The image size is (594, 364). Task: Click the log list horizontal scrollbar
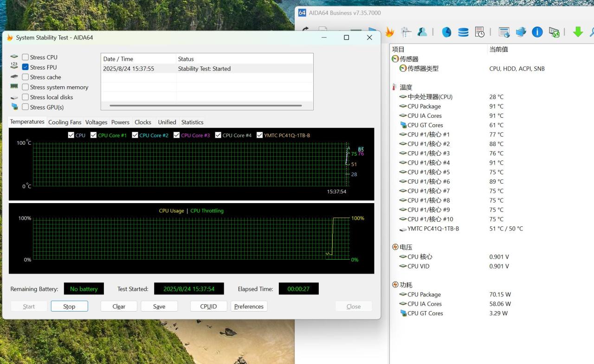206,106
